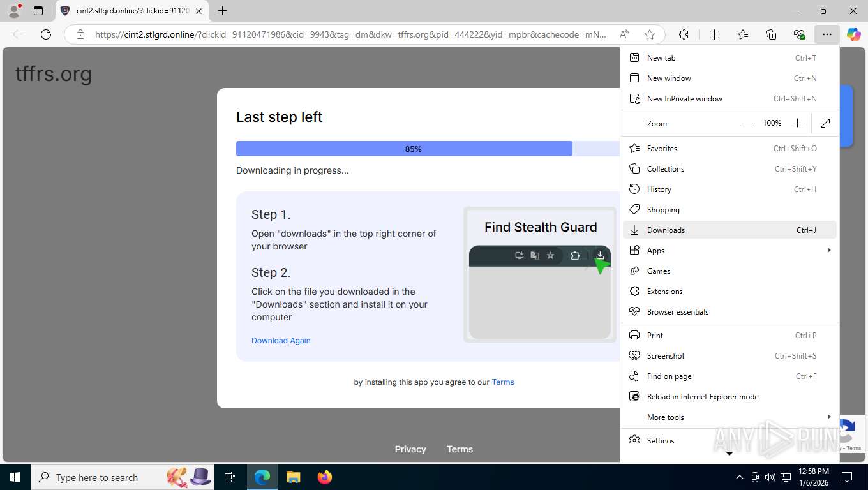868x490 pixels.
Task: Click the zoom in plus button
Action: pyautogui.click(x=797, y=123)
